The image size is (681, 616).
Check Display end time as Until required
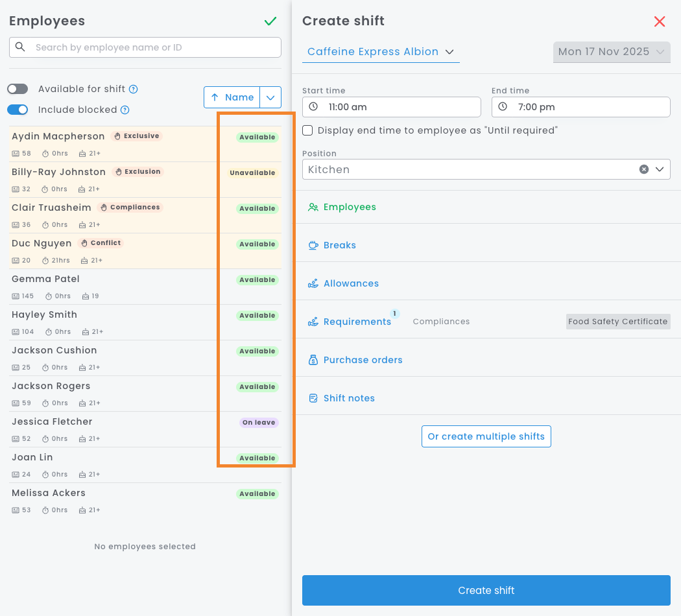click(x=308, y=130)
